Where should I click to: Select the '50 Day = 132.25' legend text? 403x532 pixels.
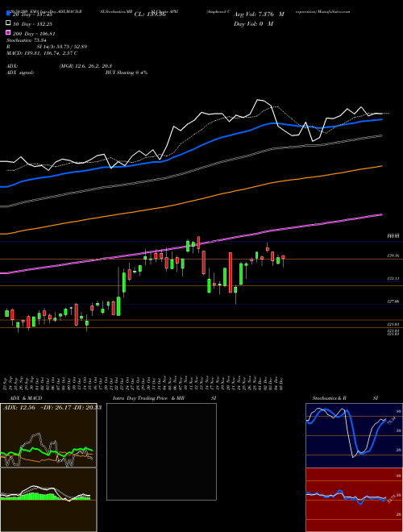pos(33,23)
